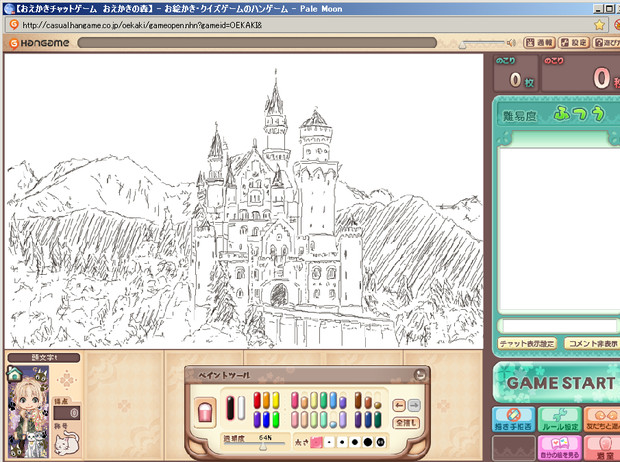
Task: Select the numbered custom brush size circle
Action: pos(380,442)
